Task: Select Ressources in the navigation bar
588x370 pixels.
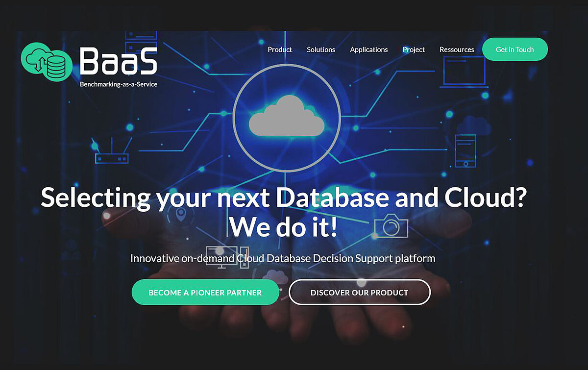Action: (457, 49)
